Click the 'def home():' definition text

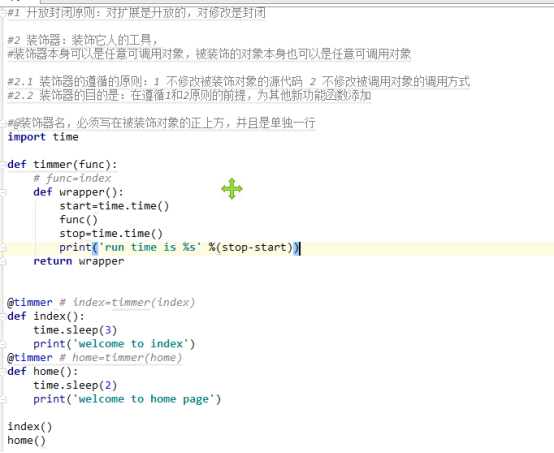43,371
